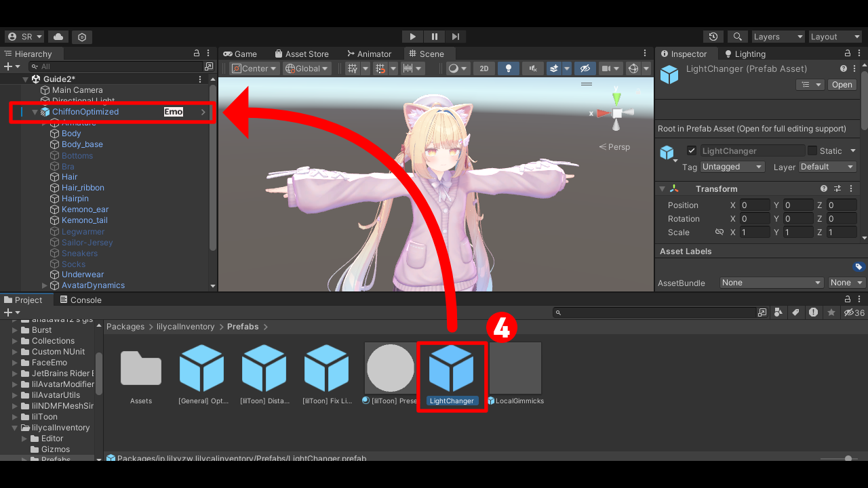Enable the Static checkbox
Image resolution: width=868 pixels, height=488 pixels.
tap(812, 151)
